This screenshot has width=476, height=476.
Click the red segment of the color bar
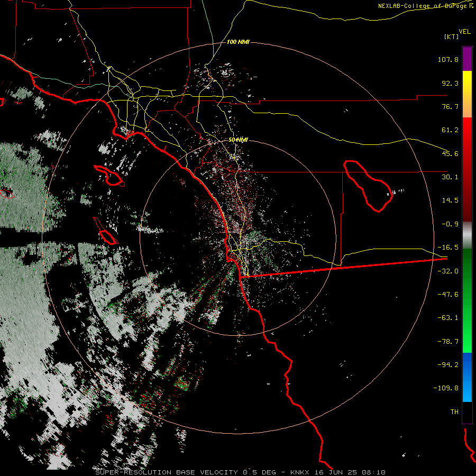[x=467, y=169]
